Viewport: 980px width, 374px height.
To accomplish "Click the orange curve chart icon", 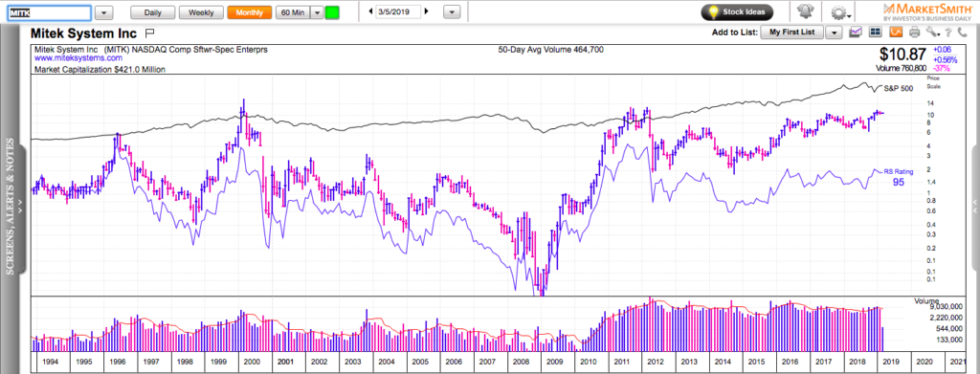I will (896, 33).
